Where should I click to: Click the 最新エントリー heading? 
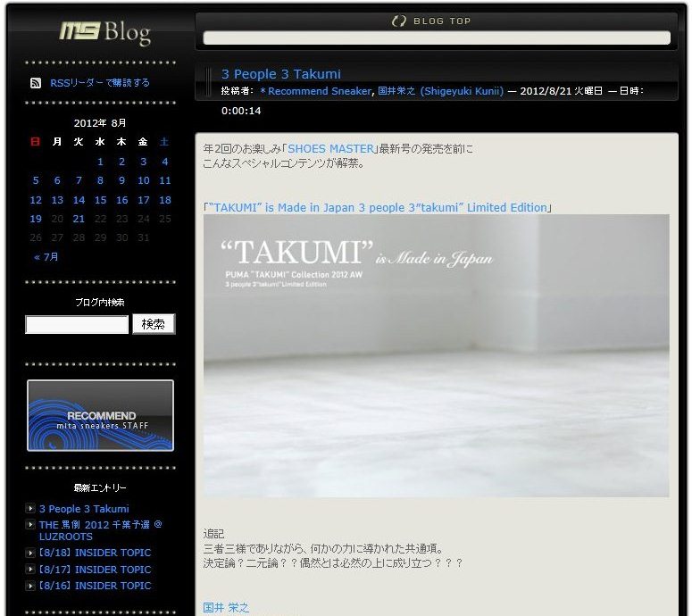click(x=100, y=487)
